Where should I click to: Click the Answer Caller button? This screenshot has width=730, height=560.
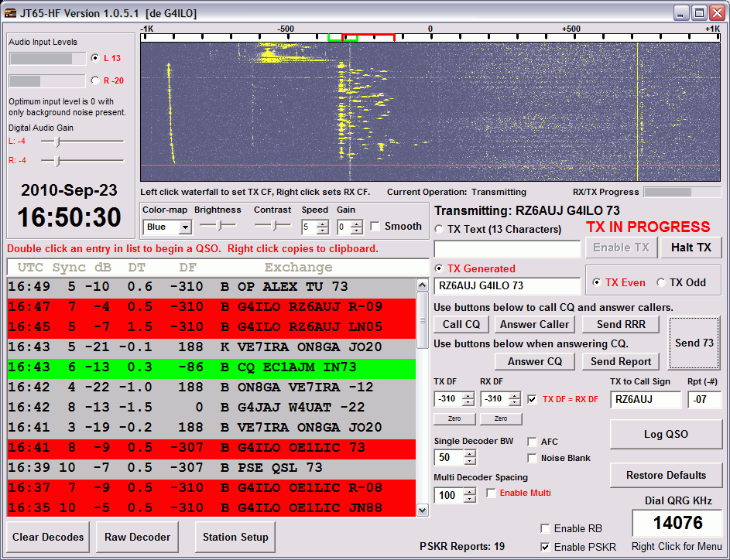(534, 324)
